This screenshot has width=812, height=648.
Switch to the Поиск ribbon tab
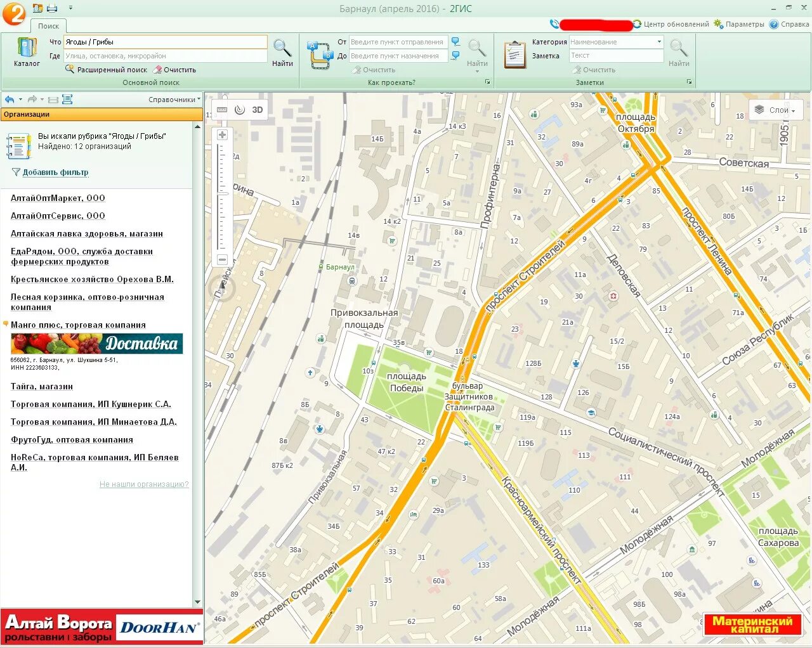click(48, 26)
